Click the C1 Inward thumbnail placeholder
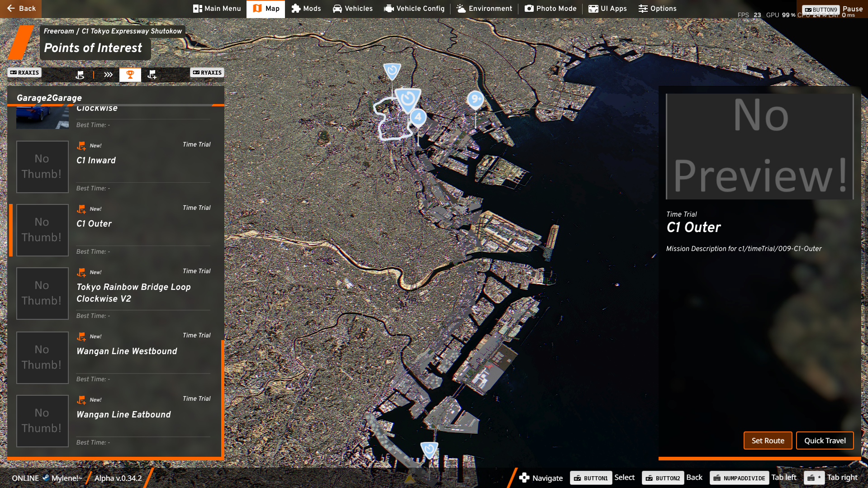 point(43,167)
